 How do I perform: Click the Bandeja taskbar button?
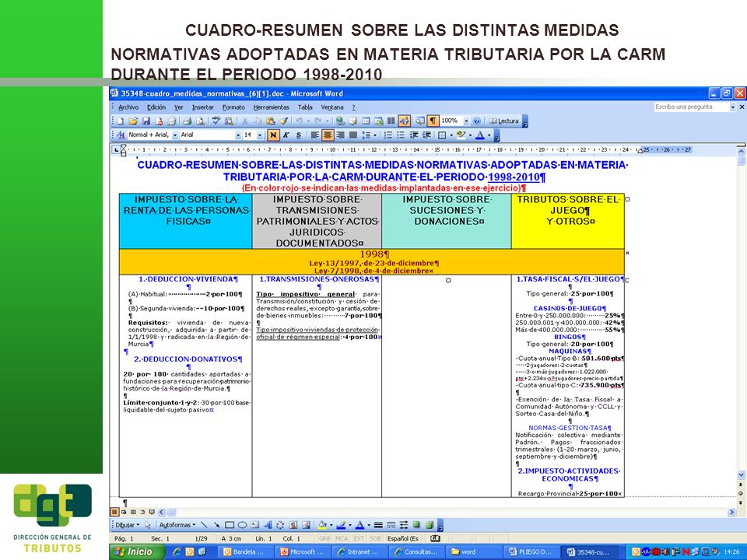[247, 552]
